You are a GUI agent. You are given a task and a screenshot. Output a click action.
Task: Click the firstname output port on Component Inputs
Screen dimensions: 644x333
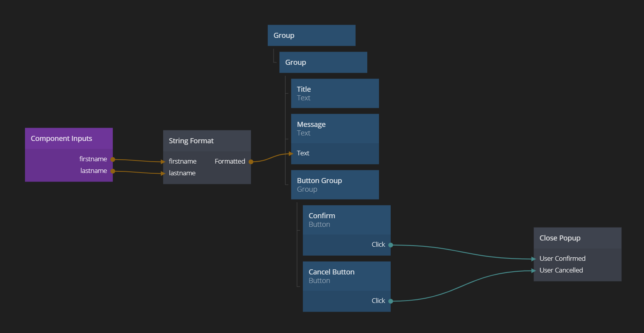(x=113, y=159)
